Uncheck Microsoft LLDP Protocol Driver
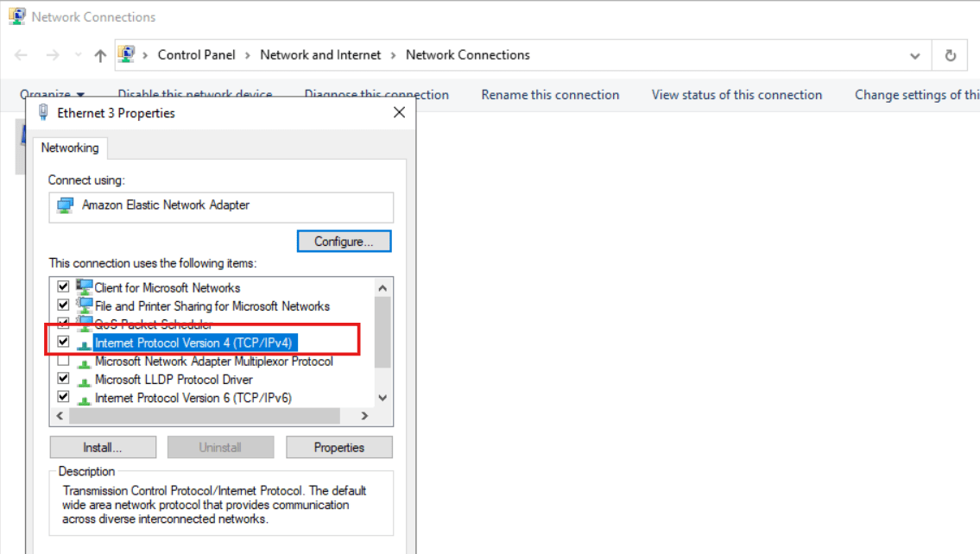 click(x=63, y=379)
